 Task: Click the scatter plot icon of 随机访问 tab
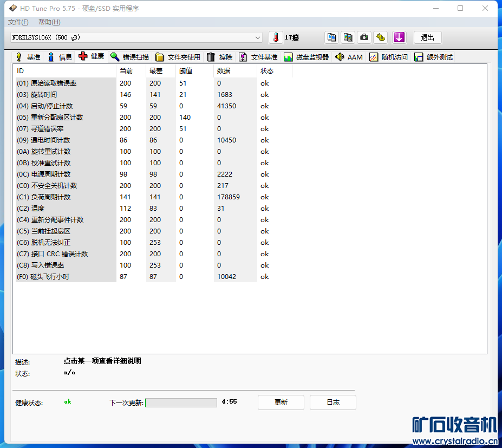(374, 57)
